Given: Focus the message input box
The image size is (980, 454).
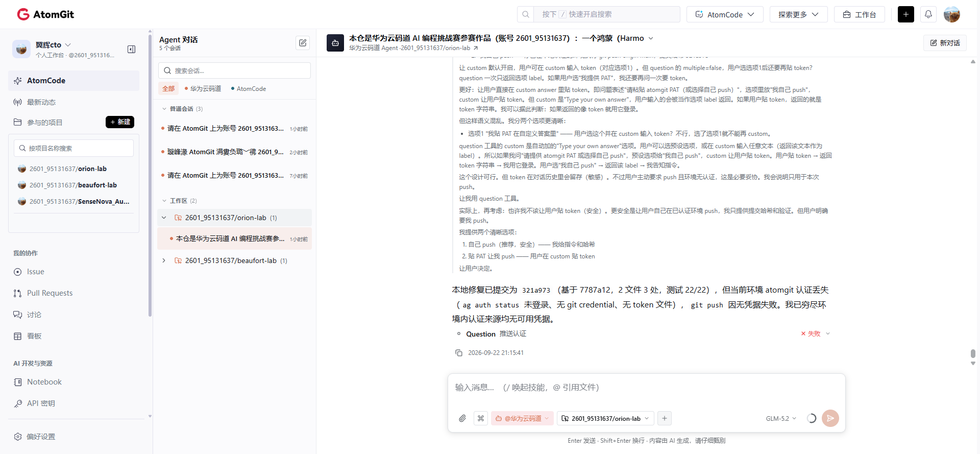Looking at the screenshot, I should pyautogui.click(x=646, y=388).
